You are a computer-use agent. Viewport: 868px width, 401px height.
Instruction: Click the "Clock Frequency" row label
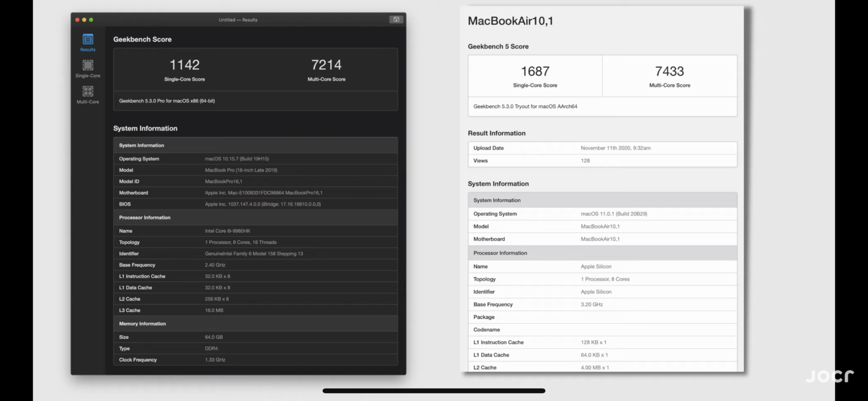[138, 360]
